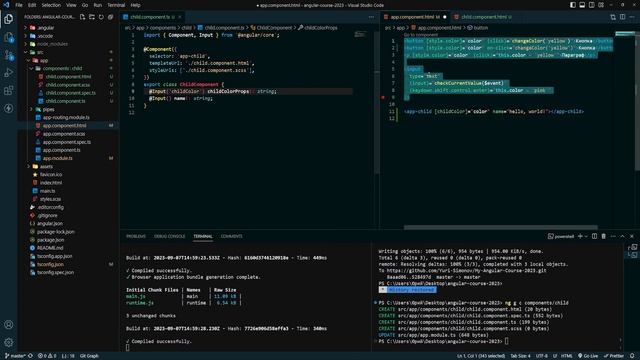This screenshot has height=360, width=640.
Task: Toggle panel visibility layout button
Action: (582, 5)
